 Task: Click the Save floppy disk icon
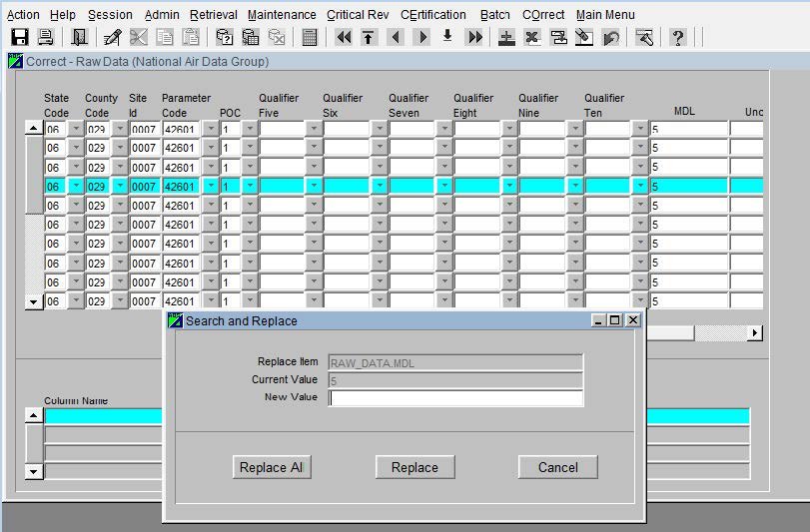(x=19, y=37)
